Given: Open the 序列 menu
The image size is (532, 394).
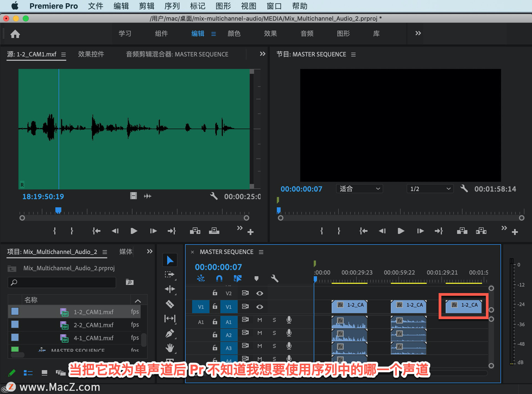Looking at the screenshot, I should coord(172,6).
